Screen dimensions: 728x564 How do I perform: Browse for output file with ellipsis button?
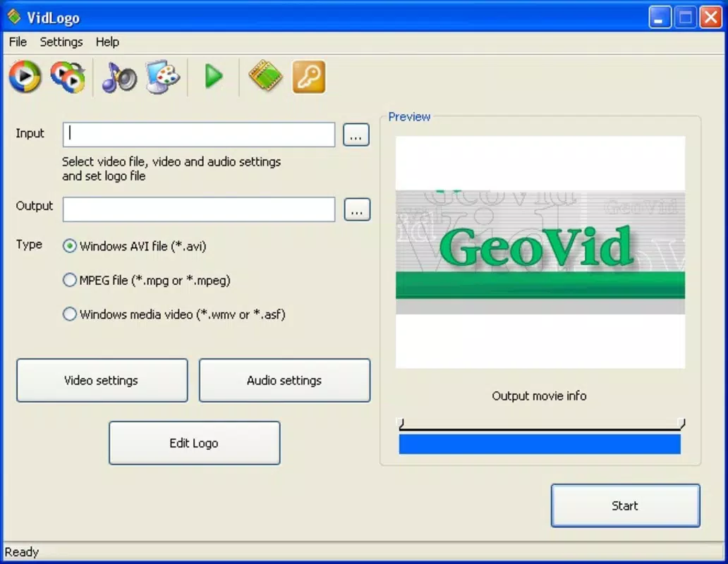pyautogui.click(x=357, y=209)
